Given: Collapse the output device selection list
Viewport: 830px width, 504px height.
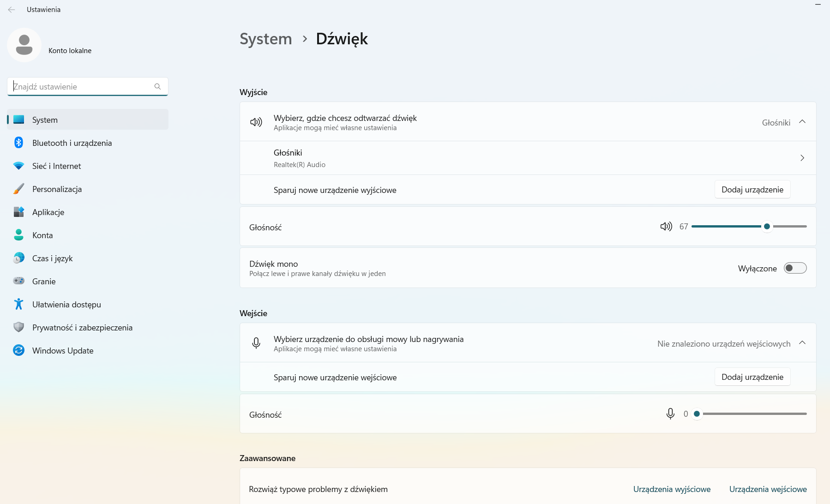Looking at the screenshot, I should 802,122.
